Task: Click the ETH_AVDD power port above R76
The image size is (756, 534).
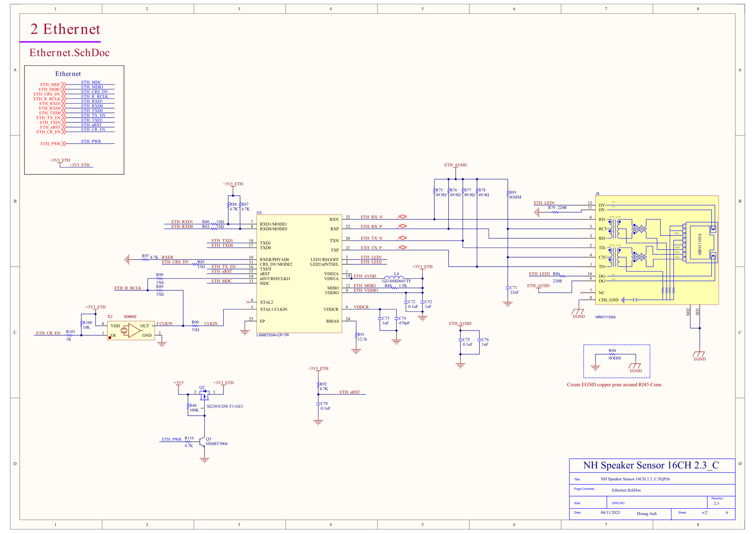Action: (x=455, y=166)
